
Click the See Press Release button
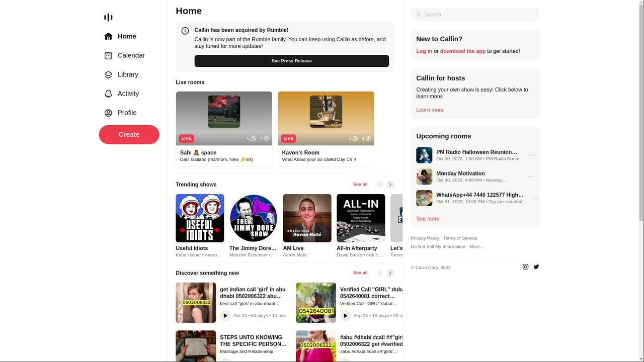[292, 61]
